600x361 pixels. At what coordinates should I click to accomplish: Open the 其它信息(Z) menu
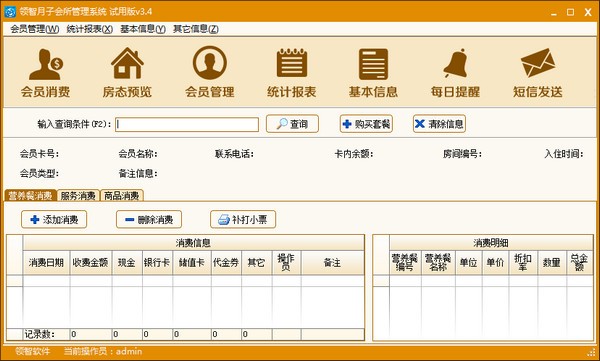point(196,29)
